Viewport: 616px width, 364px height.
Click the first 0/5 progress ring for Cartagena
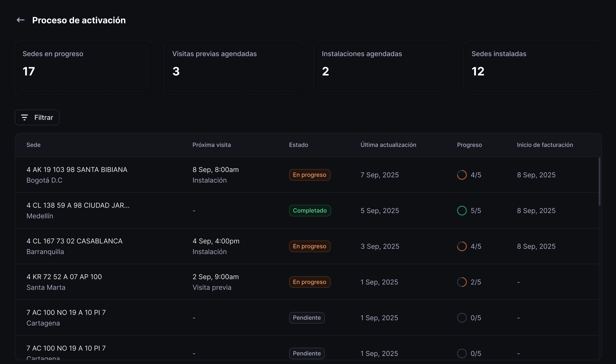click(462, 318)
